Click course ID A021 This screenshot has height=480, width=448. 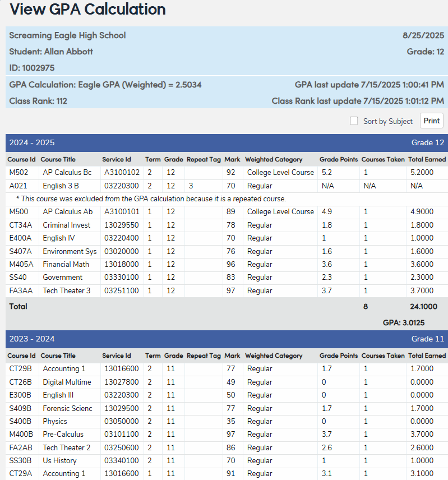coord(18,186)
